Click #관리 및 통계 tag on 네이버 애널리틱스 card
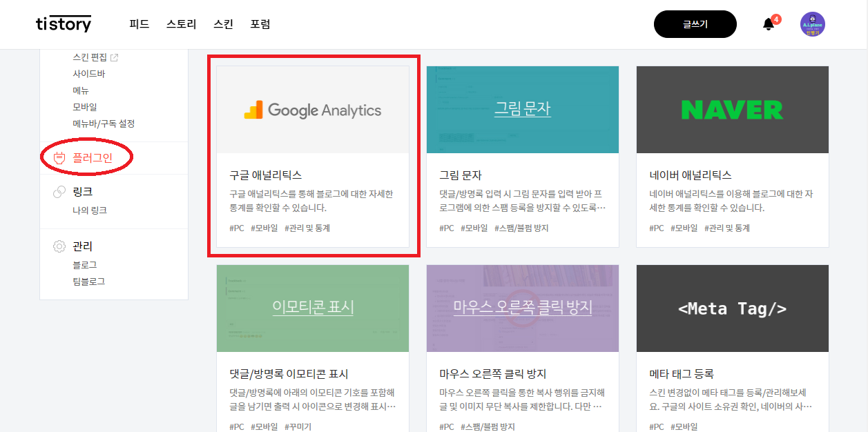Viewport: 868px width, 432px height. click(727, 228)
